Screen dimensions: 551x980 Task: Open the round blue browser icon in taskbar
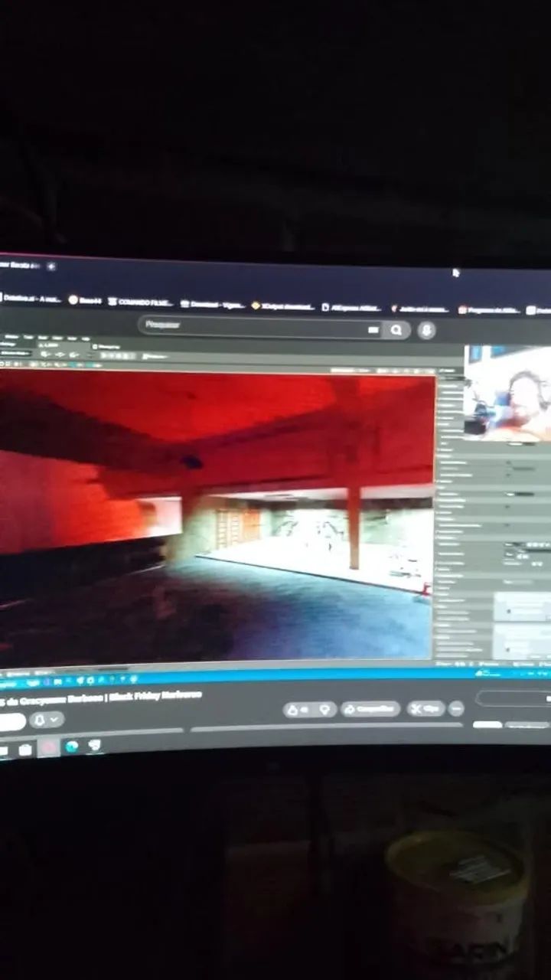pyautogui.click(x=72, y=746)
